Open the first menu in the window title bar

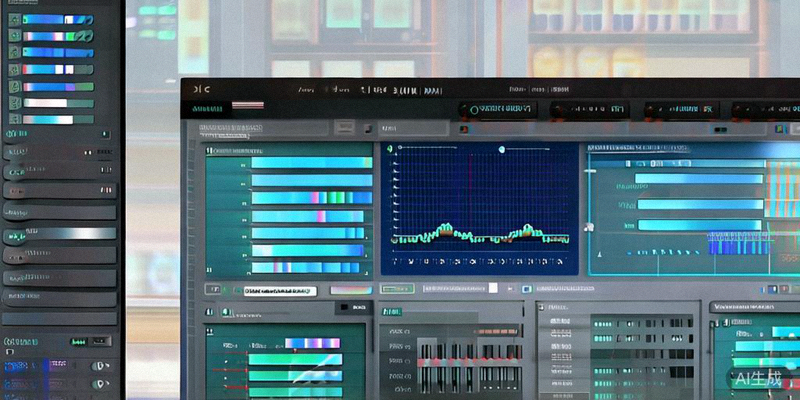(306, 90)
